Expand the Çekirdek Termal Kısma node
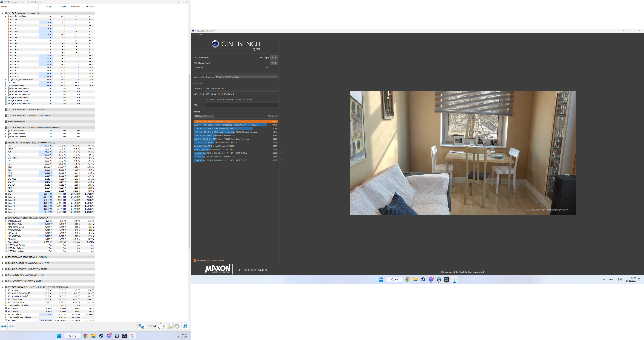 [x=5, y=89]
